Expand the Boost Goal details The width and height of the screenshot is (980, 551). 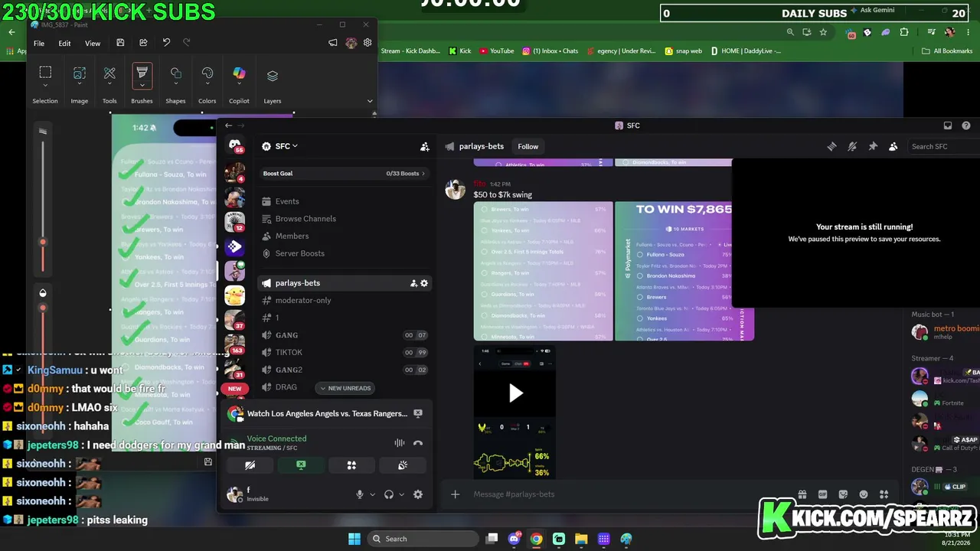click(x=344, y=174)
